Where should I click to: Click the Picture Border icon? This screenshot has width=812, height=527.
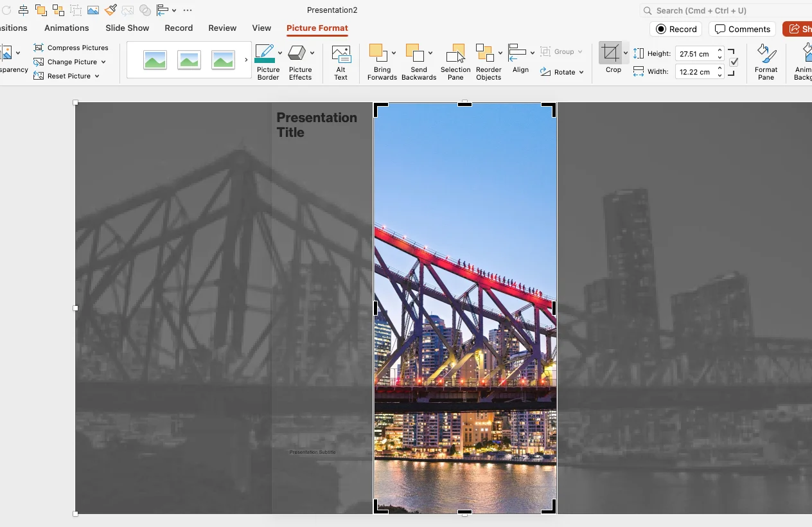tap(265, 53)
